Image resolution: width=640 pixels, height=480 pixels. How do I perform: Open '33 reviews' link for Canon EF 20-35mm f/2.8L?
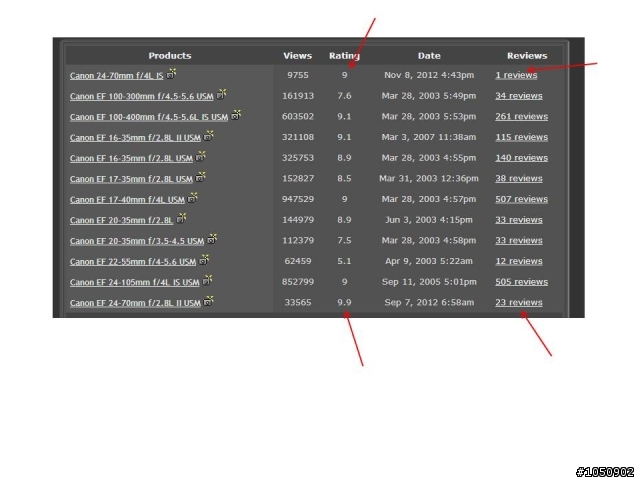click(x=519, y=220)
